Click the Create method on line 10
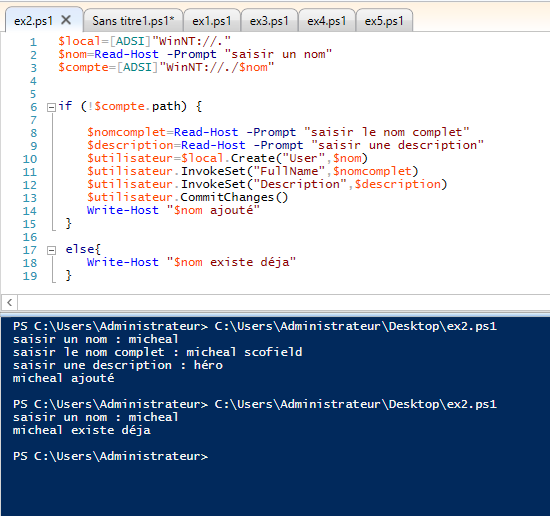Image resolution: width=550 pixels, height=516 pixels. pyautogui.click(x=253, y=158)
